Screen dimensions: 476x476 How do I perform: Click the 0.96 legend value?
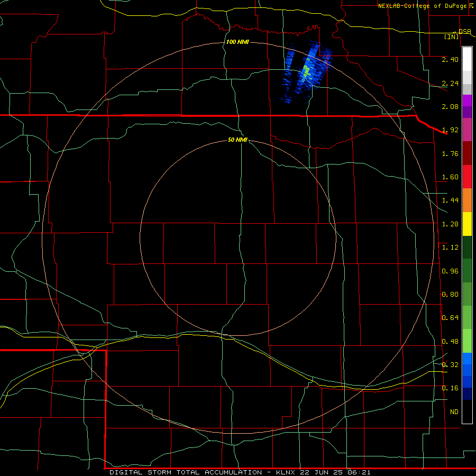pos(450,271)
